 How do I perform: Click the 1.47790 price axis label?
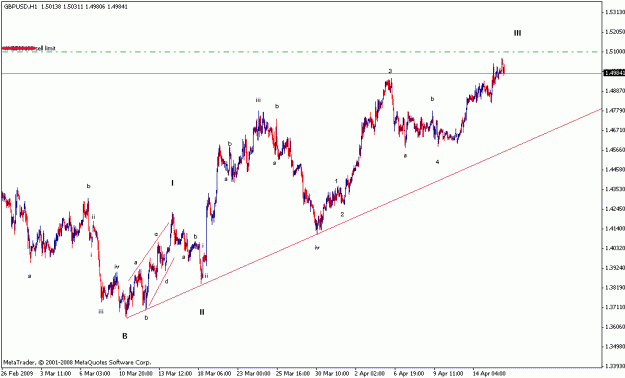click(x=615, y=110)
